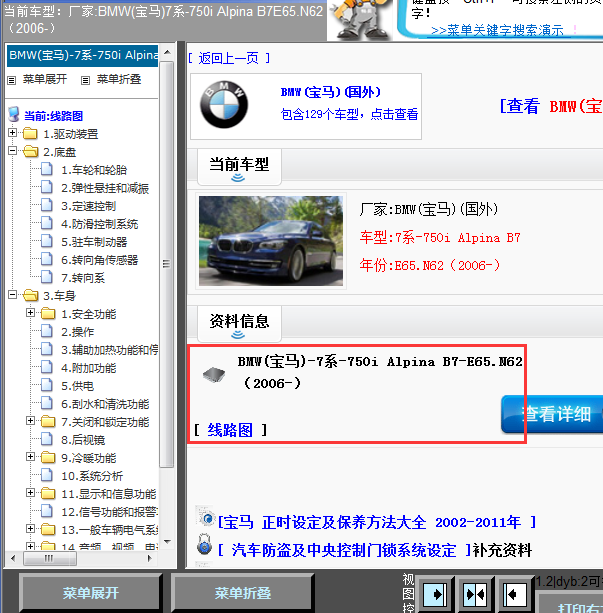
Task: Open 汽车防盗及中央控制门锁系统设定 link
Action: [x=344, y=550]
